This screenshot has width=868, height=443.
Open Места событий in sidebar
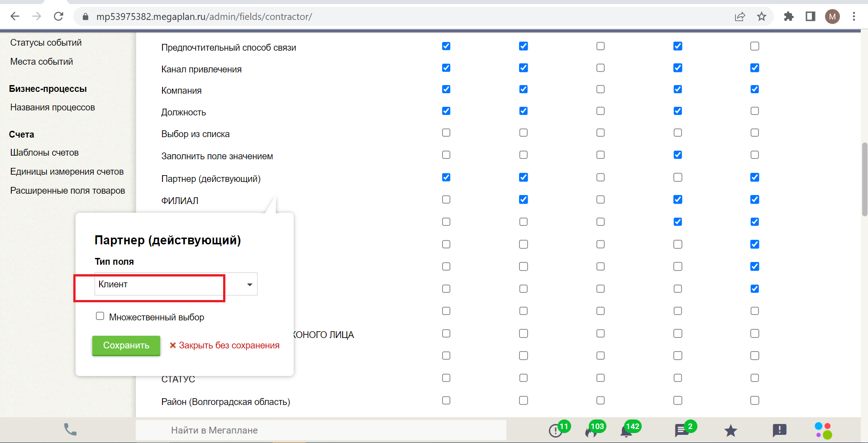(x=42, y=62)
